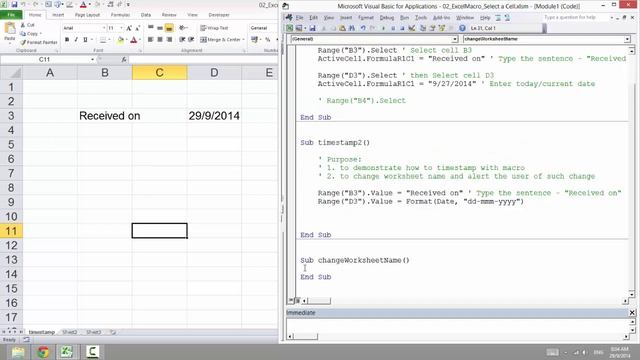Click the Project Explorer icon in VBA toolbar
This screenshot has height=360, width=640.
tap(422, 28)
